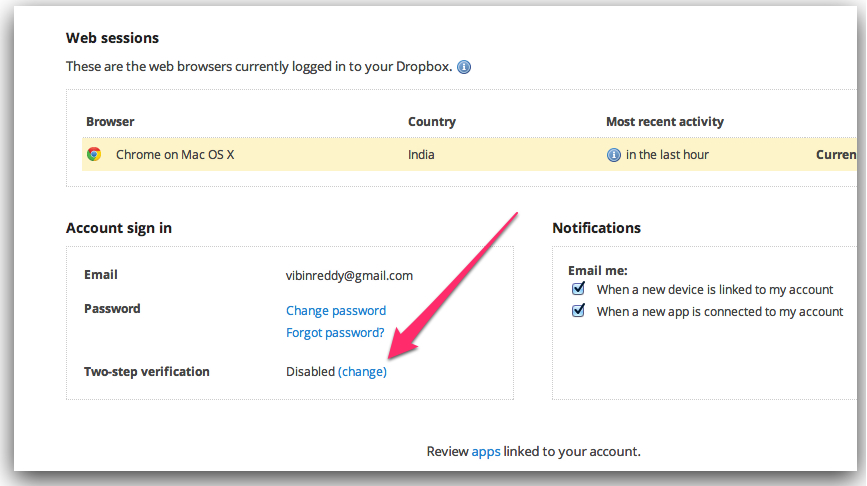Click the info icon beside the Web sessions description
This screenshot has width=867, height=486.
click(x=464, y=67)
